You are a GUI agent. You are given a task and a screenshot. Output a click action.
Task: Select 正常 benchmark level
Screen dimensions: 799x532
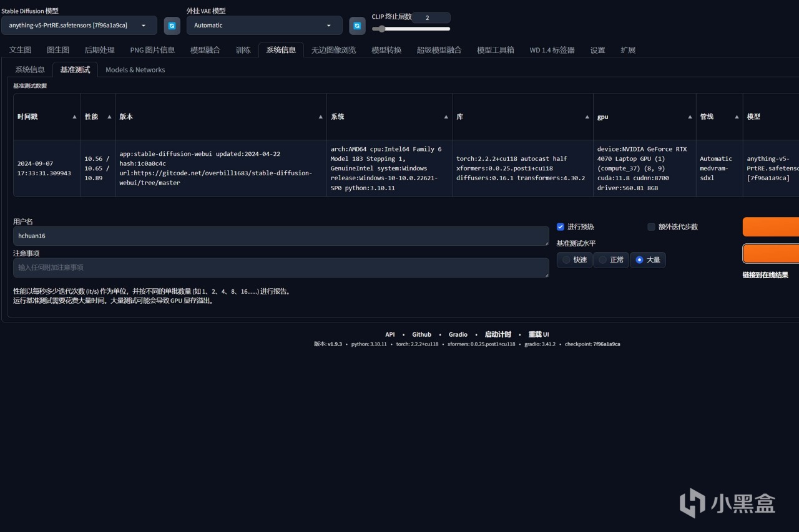(611, 259)
